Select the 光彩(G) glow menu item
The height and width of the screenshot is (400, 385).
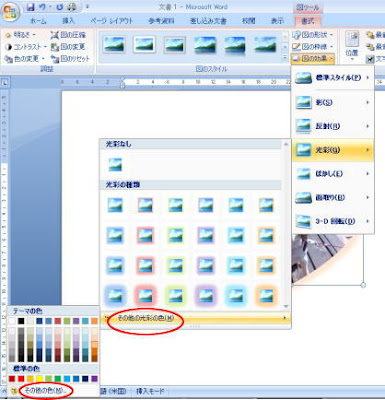pos(333,150)
